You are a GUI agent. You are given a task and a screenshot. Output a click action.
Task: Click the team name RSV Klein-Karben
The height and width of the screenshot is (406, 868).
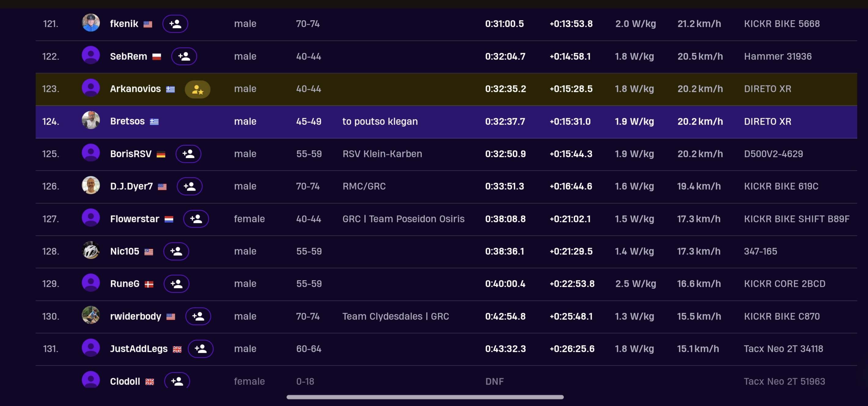point(382,154)
